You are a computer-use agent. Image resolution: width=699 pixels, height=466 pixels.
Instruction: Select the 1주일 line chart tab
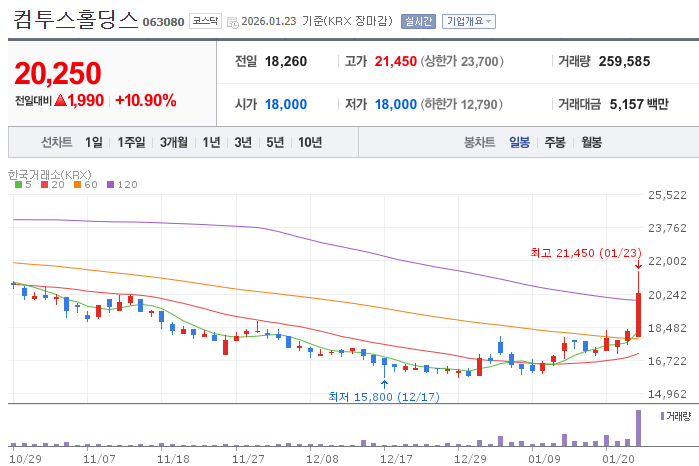pyautogui.click(x=131, y=142)
